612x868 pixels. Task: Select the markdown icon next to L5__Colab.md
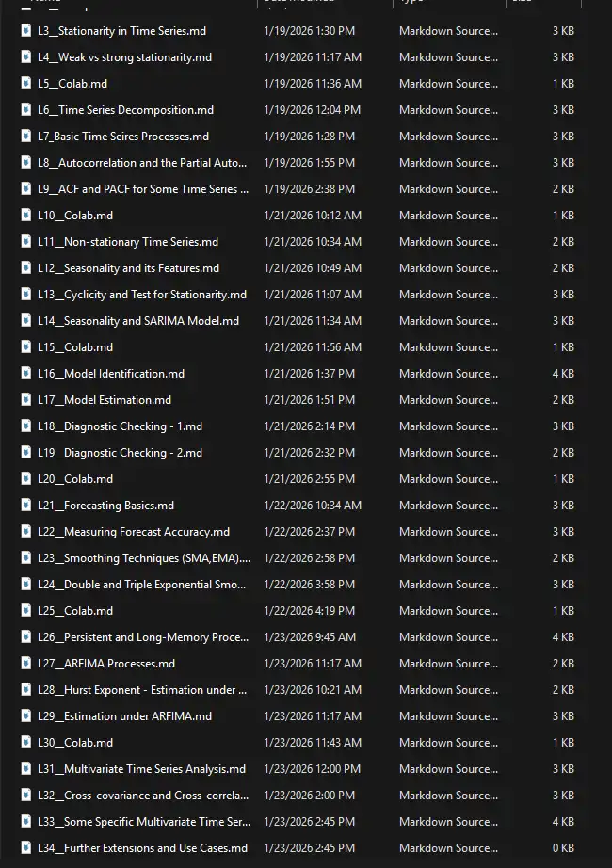[x=26, y=84]
